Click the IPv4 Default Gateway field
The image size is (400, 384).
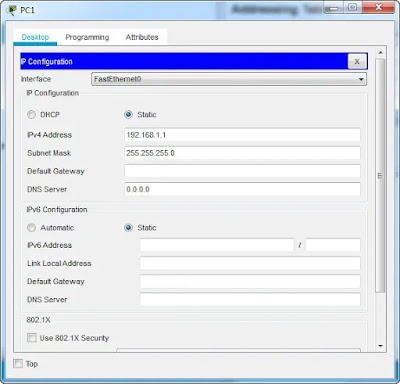point(242,171)
